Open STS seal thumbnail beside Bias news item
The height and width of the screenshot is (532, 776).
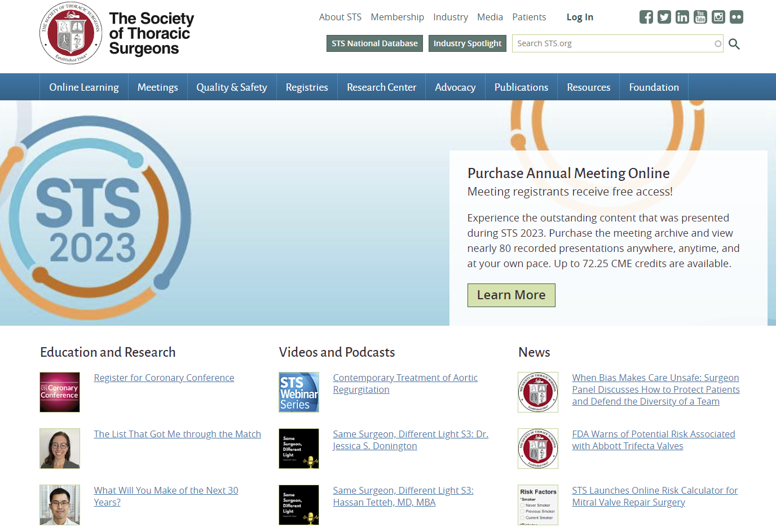pyautogui.click(x=538, y=392)
